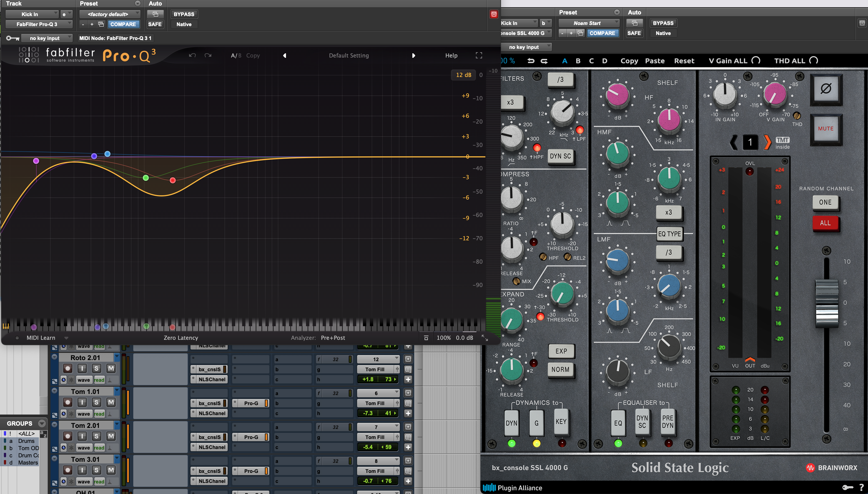Screen dimensions: 868x494
Task: Open the Kick In track selector dropdown
Action: 32,14
